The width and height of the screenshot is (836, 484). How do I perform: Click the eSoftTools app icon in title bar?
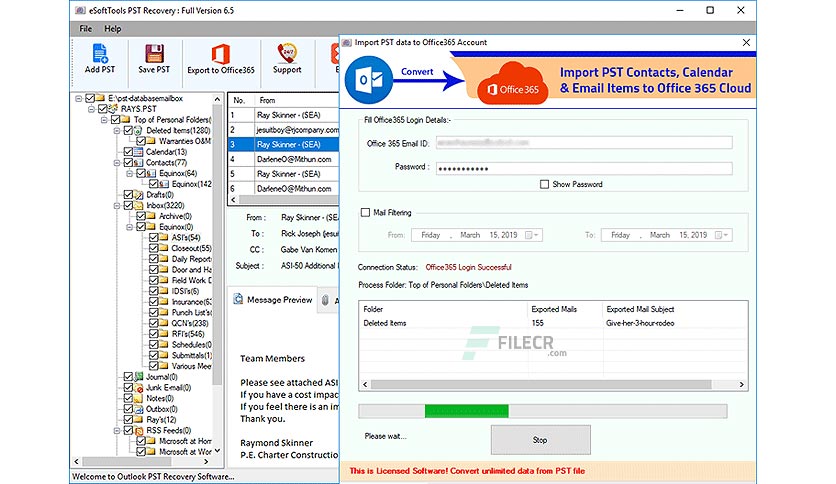(x=80, y=10)
